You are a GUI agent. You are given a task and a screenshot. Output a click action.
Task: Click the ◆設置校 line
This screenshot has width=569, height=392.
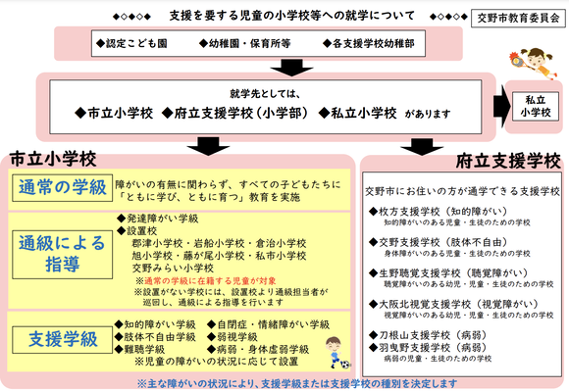pyautogui.click(x=137, y=230)
